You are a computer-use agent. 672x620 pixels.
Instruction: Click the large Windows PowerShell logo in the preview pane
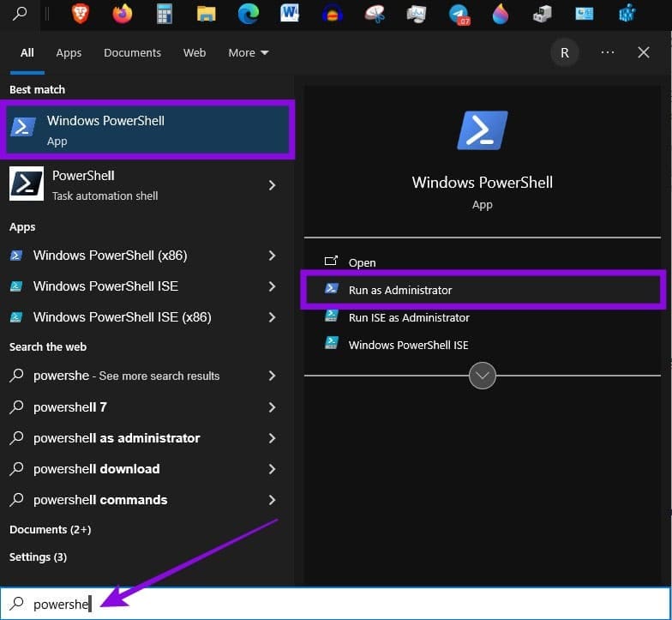point(483,130)
